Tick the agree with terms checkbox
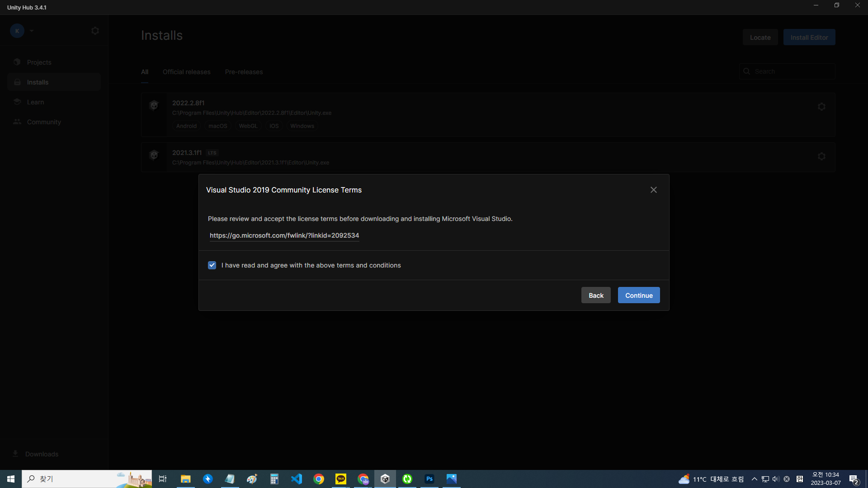This screenshot has width=868, height=488. point(212,265)
